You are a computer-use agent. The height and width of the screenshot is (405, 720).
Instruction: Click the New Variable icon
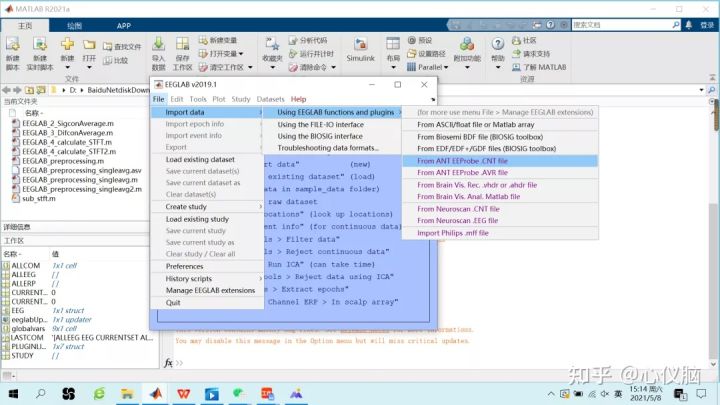(203, 40)
